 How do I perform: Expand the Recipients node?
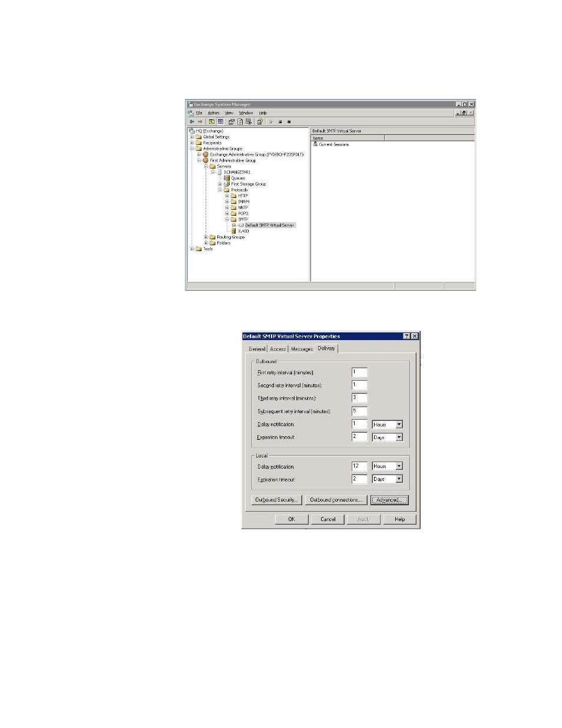click(x=192, y=143)
